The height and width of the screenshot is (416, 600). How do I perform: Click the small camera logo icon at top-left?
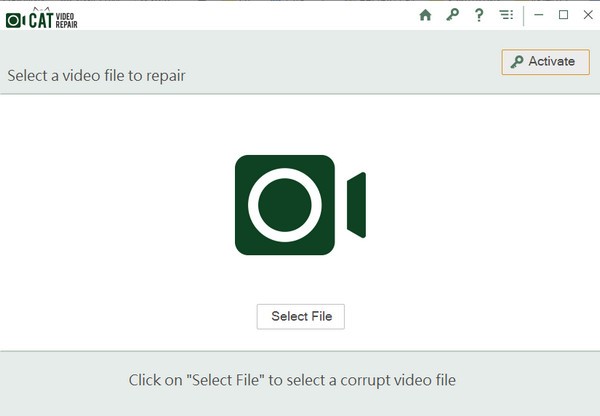click(x=15, y=20)
